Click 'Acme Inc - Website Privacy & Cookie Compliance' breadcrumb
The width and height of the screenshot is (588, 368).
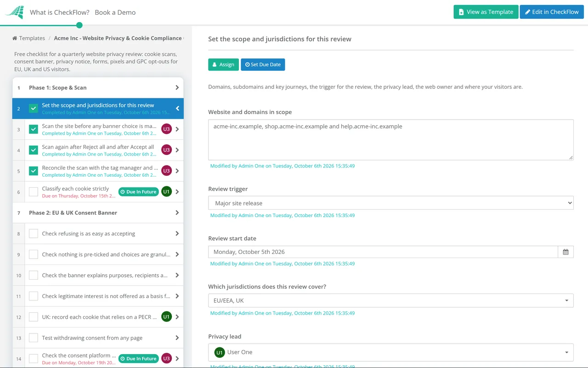click(x=118, y=38)
